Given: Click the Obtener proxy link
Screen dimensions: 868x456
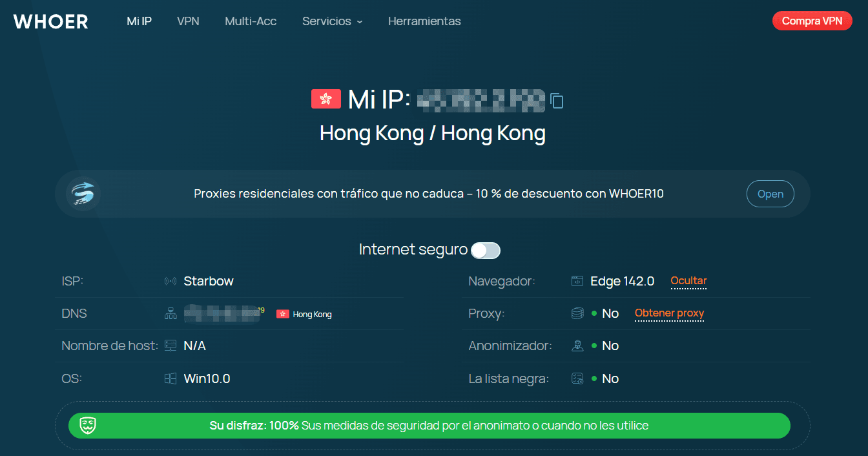Looking at the screenshot, I should [x=669, y=313].
